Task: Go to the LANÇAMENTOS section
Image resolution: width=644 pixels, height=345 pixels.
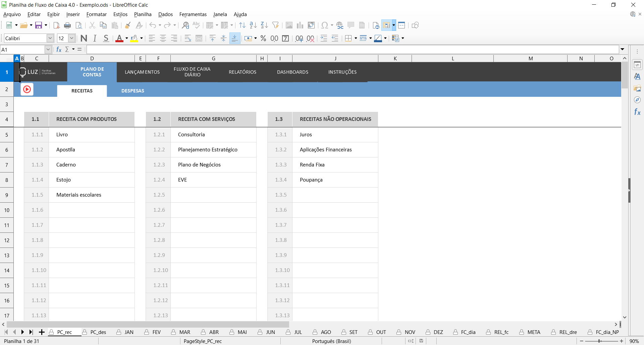Action: (x=142, y=72)
